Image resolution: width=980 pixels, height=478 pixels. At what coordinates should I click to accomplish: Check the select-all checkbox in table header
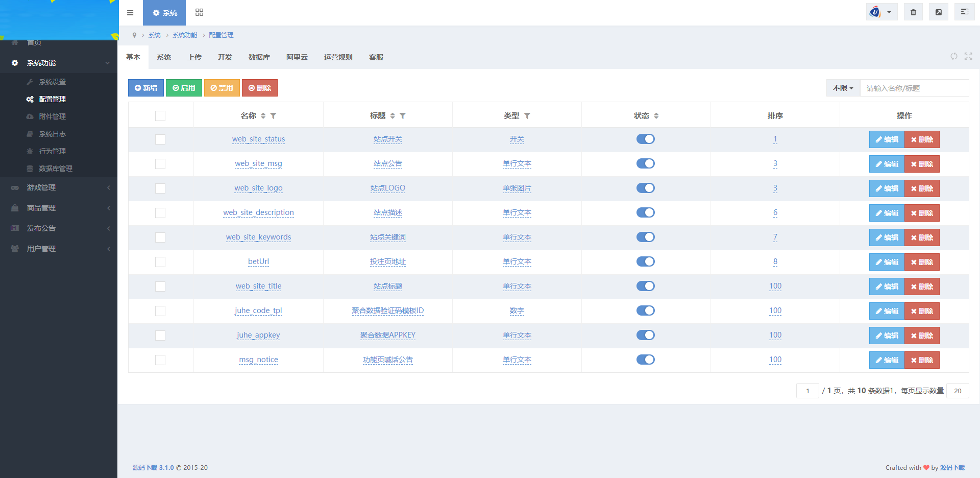pos(160,116)
